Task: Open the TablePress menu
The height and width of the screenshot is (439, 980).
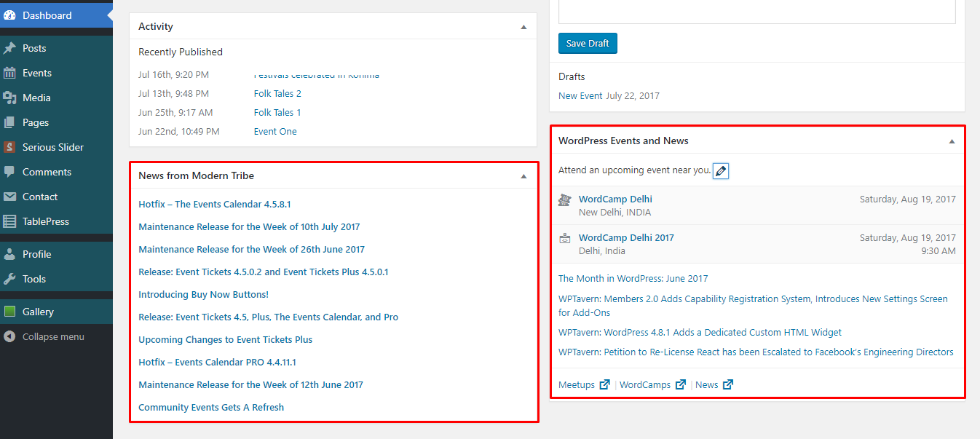Action: tap(56, 221)
